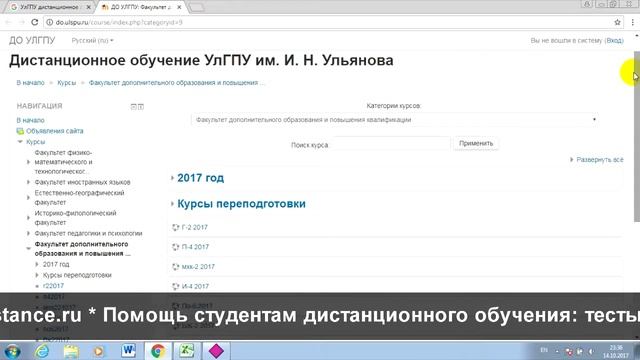Open the П-4 2017 course
Viewport: 640px width, 360px height.
tap(195, 247)
